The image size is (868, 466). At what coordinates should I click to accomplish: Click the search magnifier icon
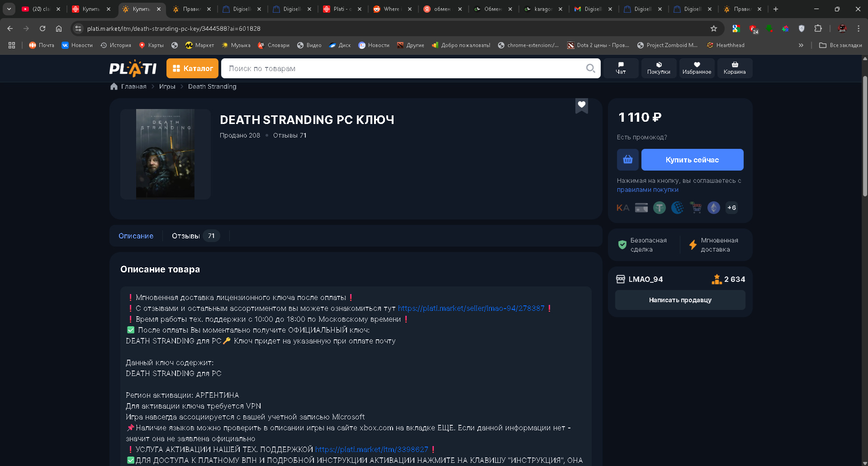click(x=590, y=68)
